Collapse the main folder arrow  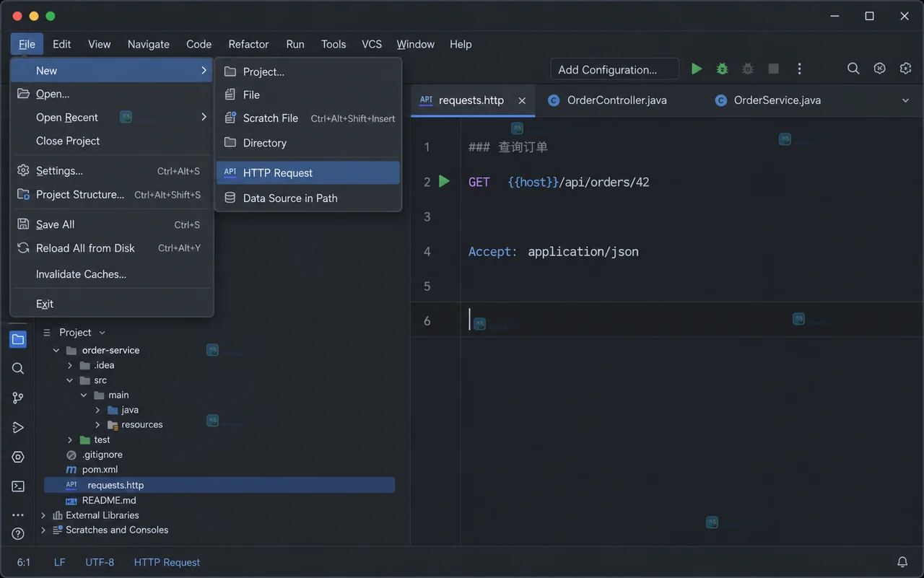coord(84,395)
